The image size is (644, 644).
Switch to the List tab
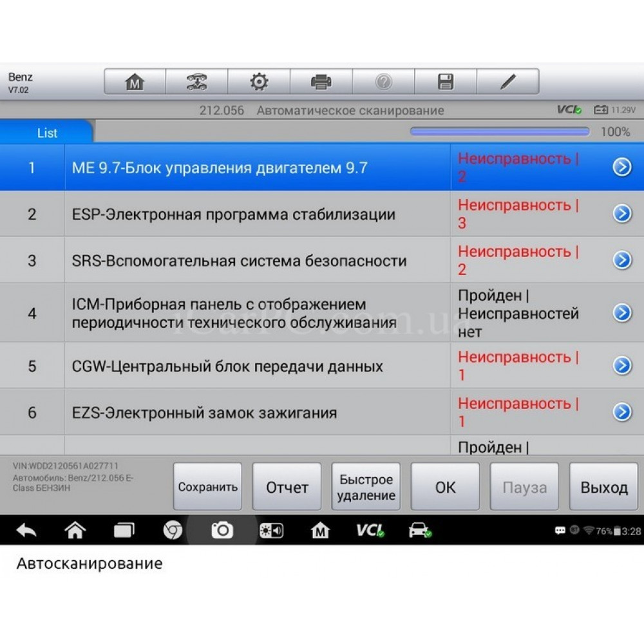47,133
